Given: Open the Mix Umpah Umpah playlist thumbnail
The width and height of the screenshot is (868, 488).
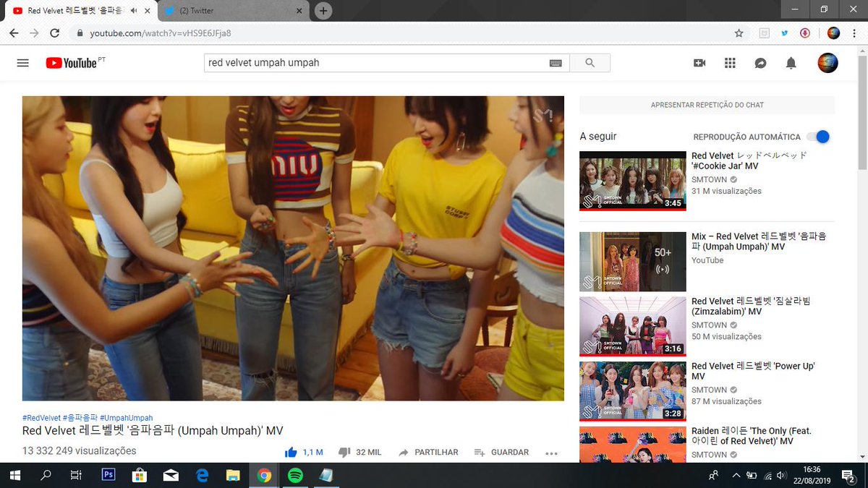Looking at the screenshot, I should tap(632, 262).
